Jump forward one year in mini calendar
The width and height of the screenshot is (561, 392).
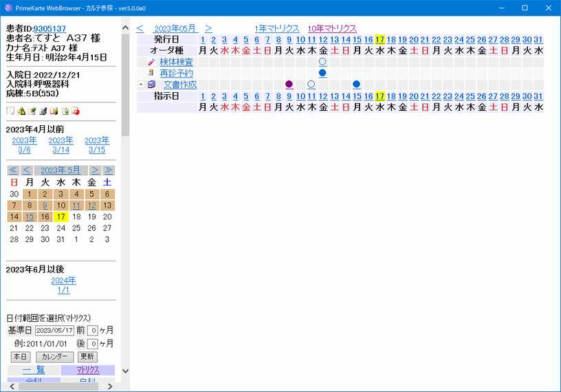tap(109, 170)
